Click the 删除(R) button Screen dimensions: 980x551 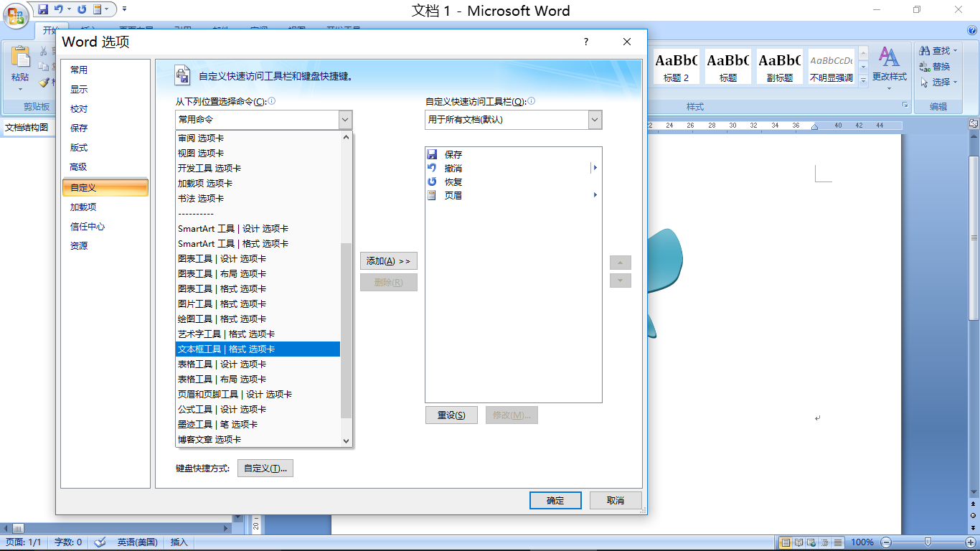coord(389,283)
